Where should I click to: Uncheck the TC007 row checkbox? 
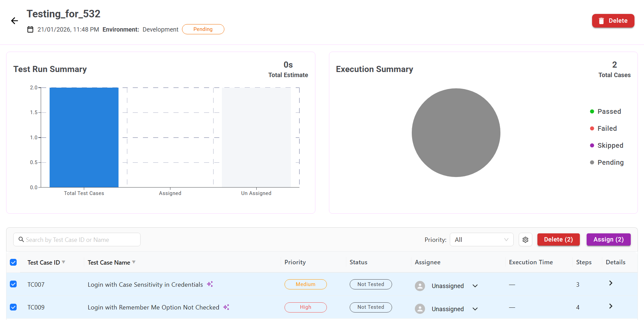pos(13,284)
